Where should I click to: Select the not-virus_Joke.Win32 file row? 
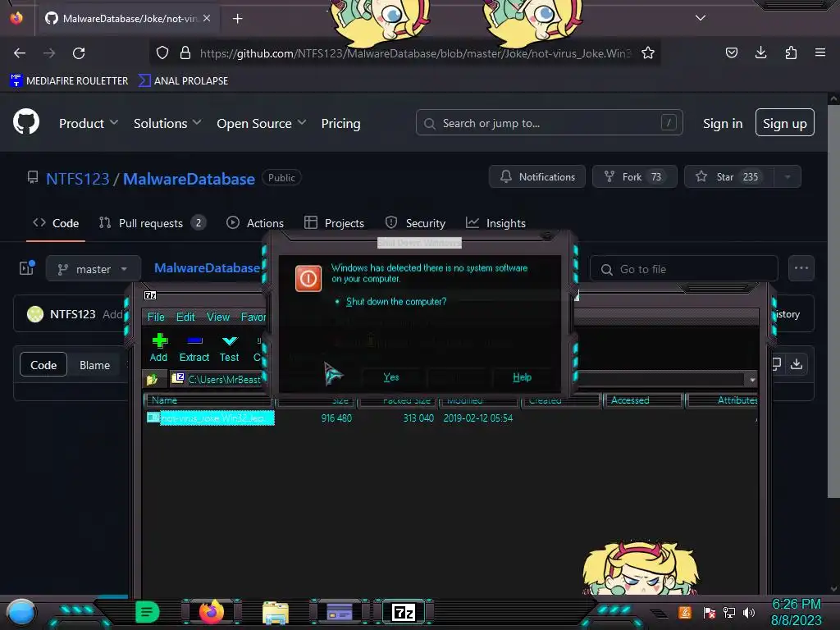[450, 418]
